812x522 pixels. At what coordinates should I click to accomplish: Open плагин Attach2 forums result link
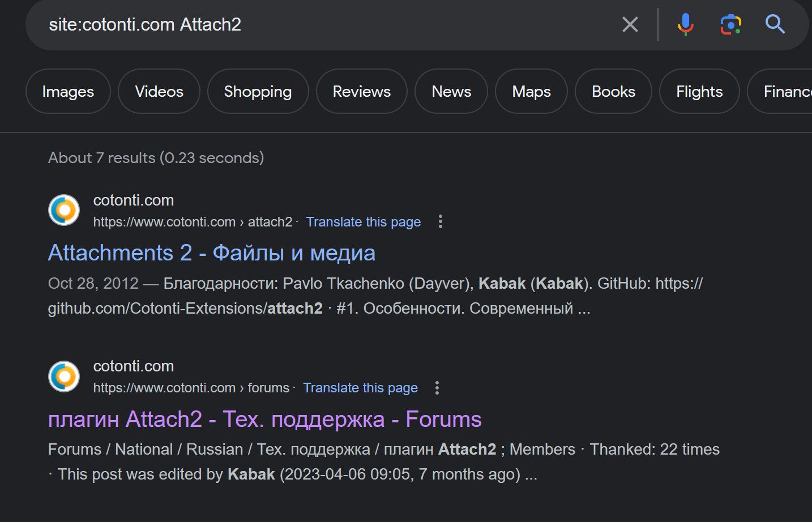click(264, 419)
